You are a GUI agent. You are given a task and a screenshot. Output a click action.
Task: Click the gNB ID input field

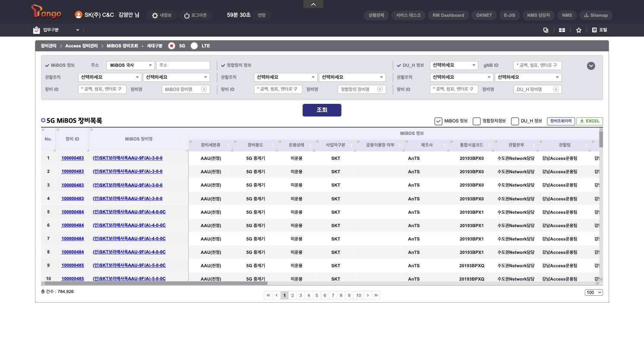point(537,66)
